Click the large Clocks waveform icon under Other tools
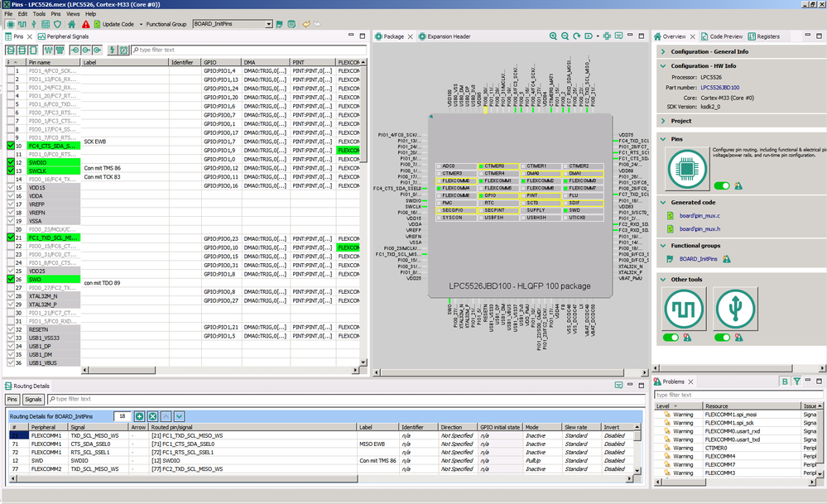Viewport: 827px width, 504px height. coord(684,309)
